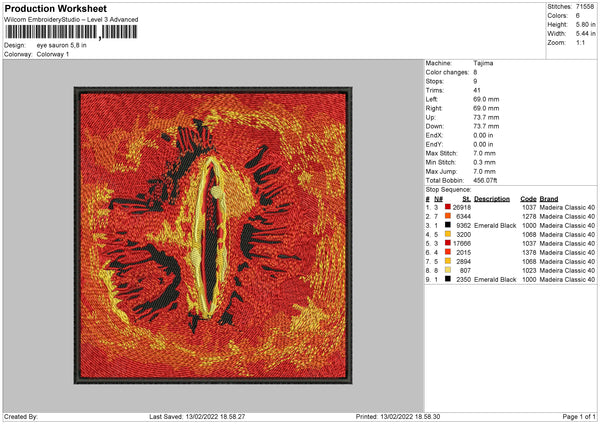600x424 pixels.
Task: Click the 'Colorway 1' value
Action: (53, 54)
